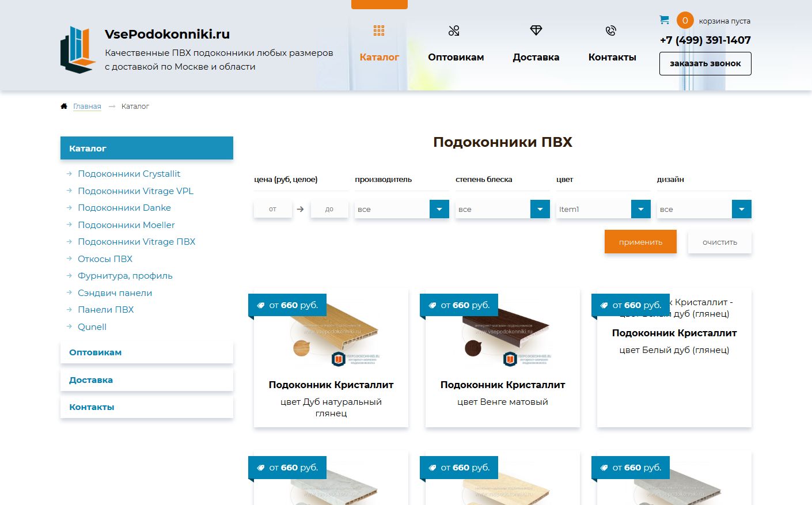Open Подоконники Moeller in sidebar catalog
Image resolution: width=812 pixels, height=505 pixels.
[x=126, y=225]
